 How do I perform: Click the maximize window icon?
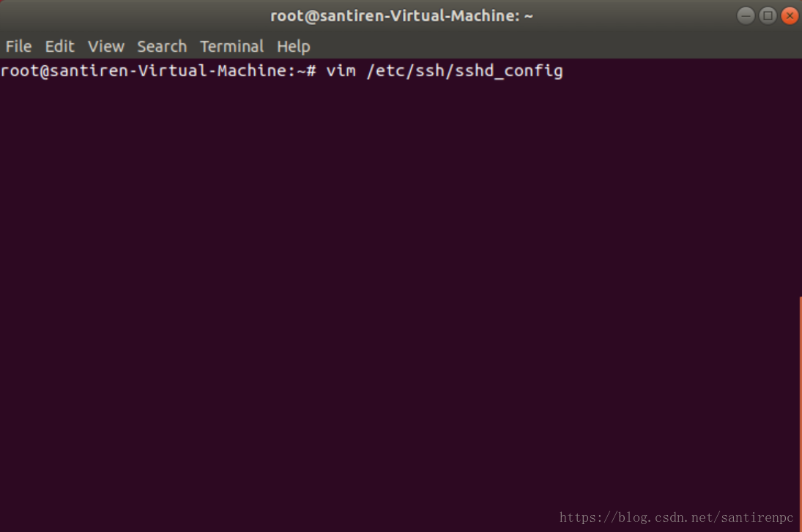[768, 15]
